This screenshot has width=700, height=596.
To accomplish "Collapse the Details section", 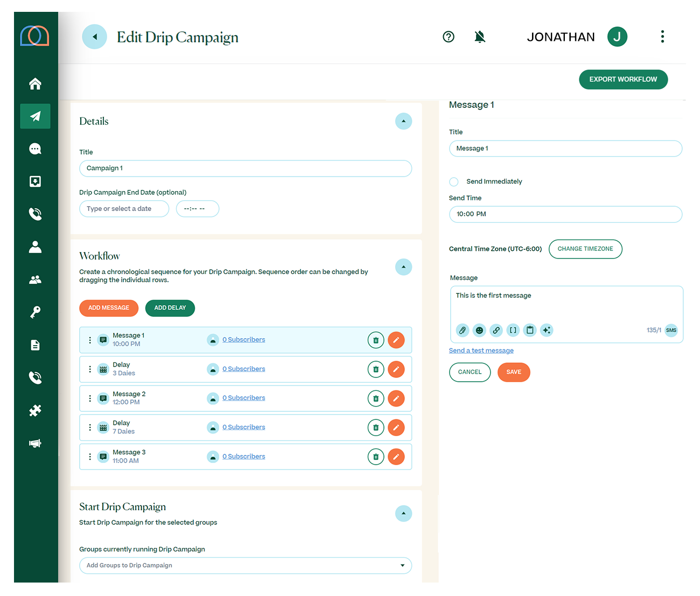I will [x=403, y=121].
